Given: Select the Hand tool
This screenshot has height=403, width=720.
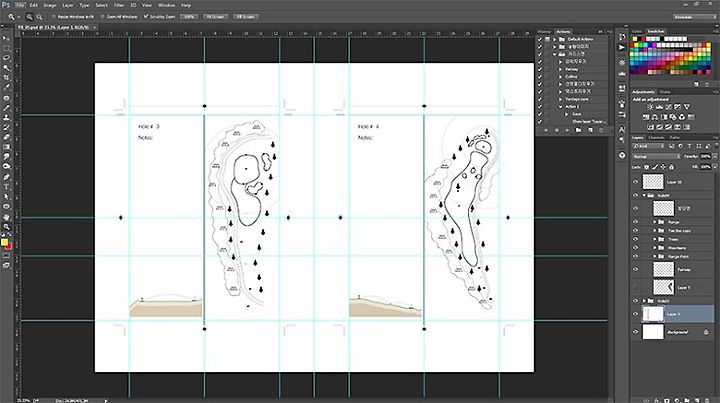Looking at the screenshot, I should pyautogui.click(x=6, y=217).
